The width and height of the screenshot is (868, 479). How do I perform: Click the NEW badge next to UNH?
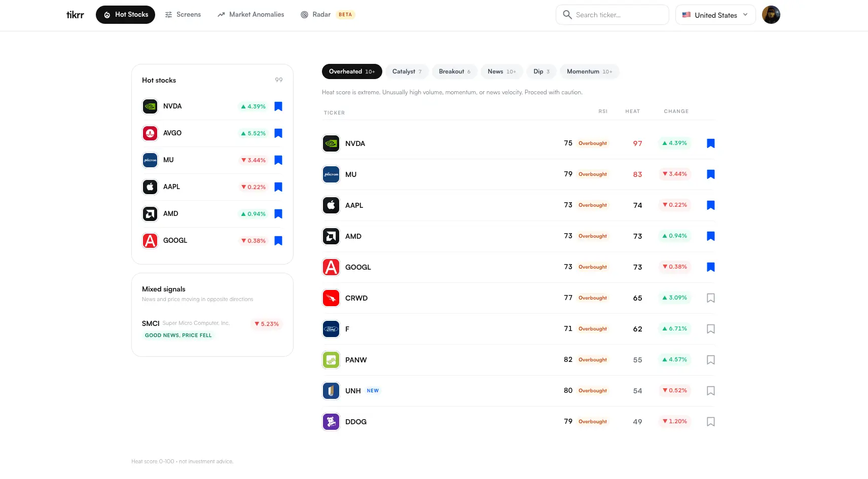(x=373, y=391)
